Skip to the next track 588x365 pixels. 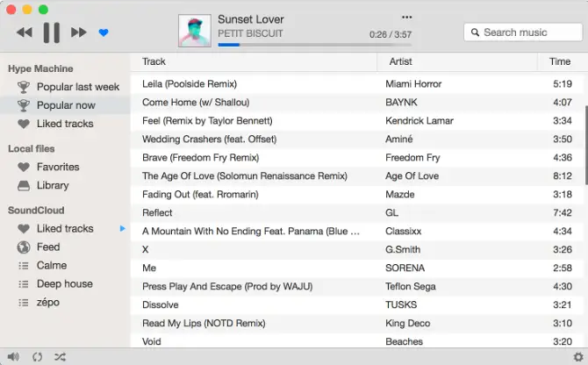tap(79, 32)
